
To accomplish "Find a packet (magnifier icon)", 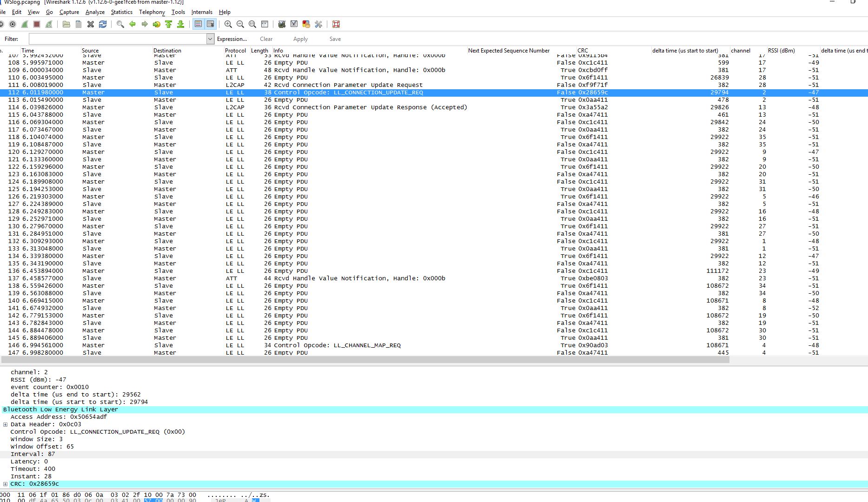I will pos(120,24).
